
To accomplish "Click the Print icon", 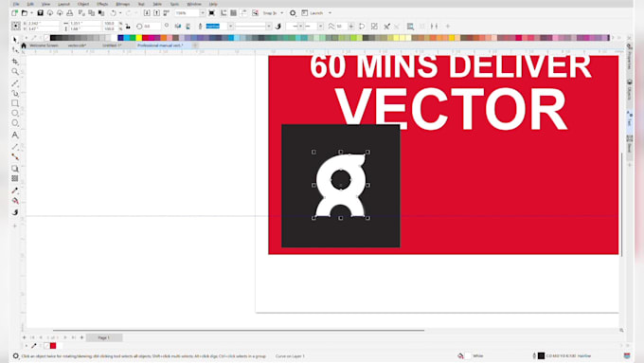I will pos(70,13).
